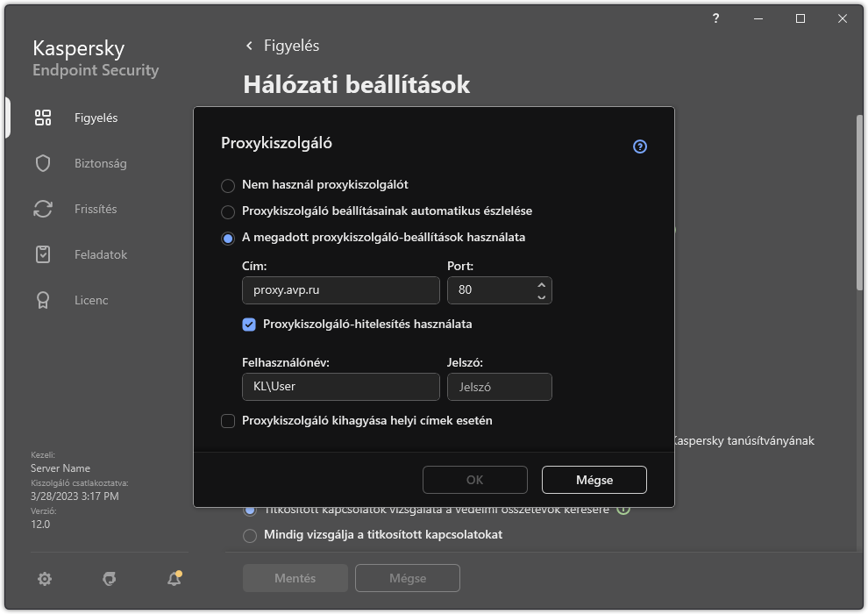Open the Figyelés dashboard icon in sidebar
868x614 pixels.
(43, 118)
